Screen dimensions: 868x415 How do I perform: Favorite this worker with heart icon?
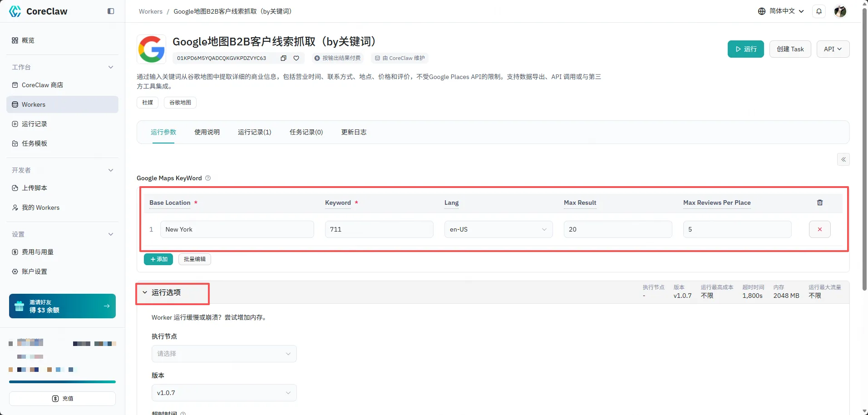[x=296, y=58]
